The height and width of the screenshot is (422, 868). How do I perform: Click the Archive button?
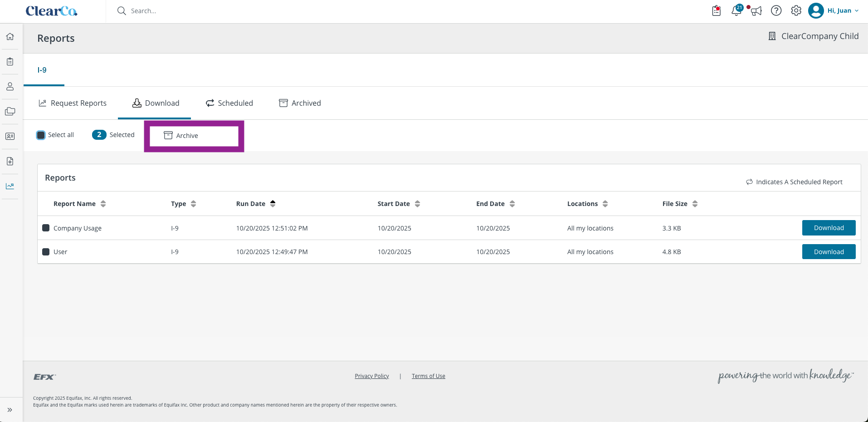pyautogui.click(x=194, y=136)
